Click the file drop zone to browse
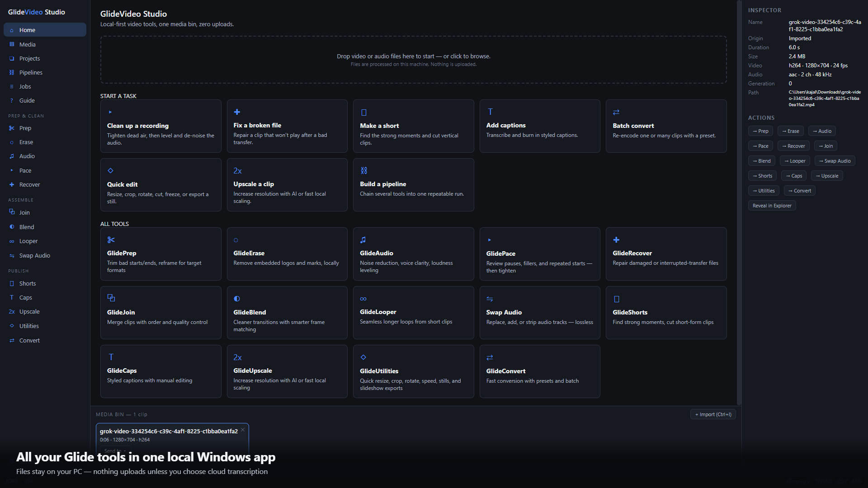 coord(413,60)
